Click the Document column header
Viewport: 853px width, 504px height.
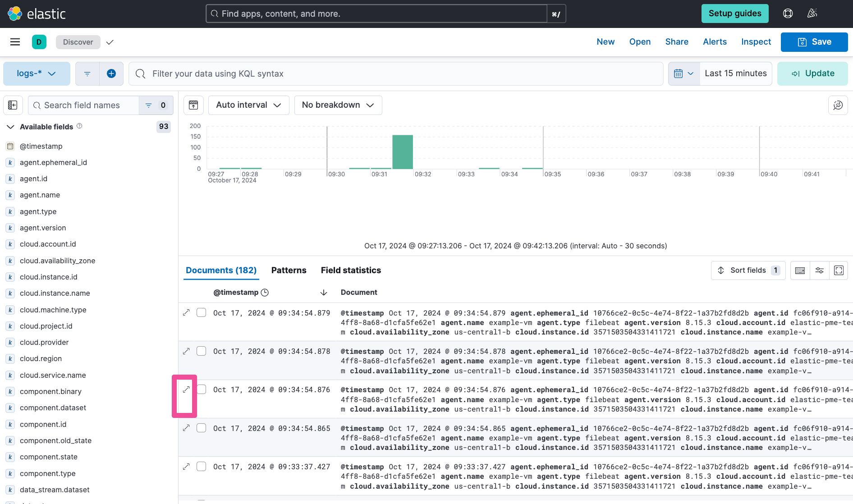pyautogui.click(x=359, y=292)
